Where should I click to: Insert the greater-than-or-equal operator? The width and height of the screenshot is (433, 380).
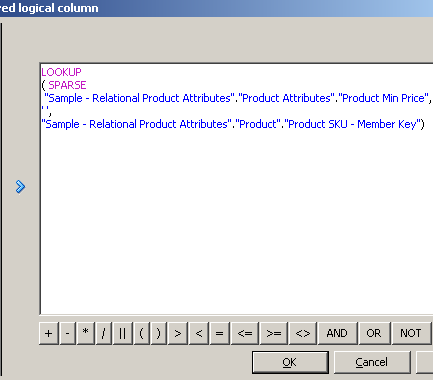274,333
